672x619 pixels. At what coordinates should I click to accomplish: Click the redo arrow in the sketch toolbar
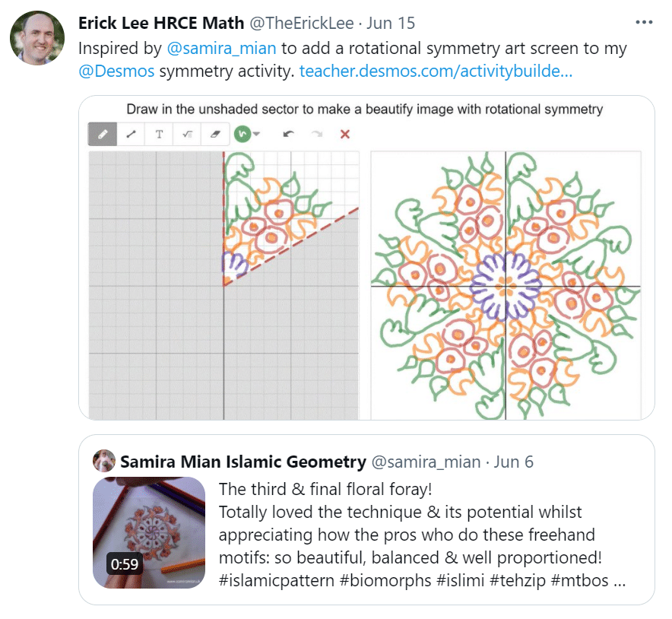317,134
